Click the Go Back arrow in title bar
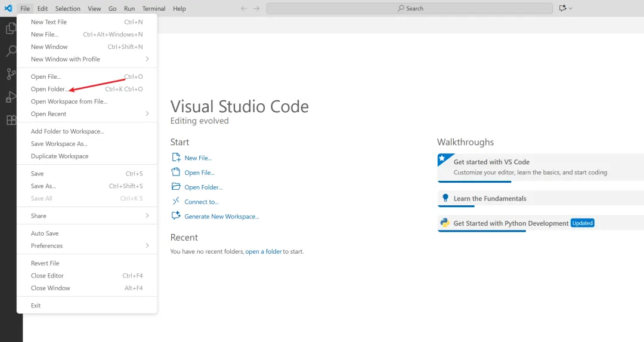Image resolution: width=644 pixels, height=342 pixels. point(243,8)
